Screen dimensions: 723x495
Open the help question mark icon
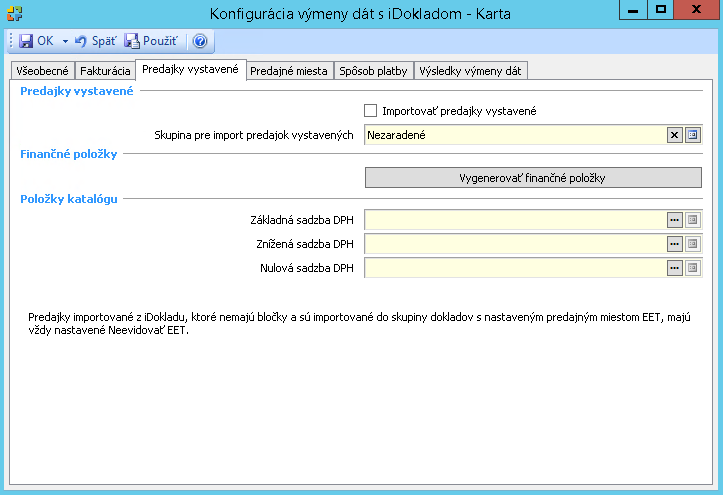(199, 41)
